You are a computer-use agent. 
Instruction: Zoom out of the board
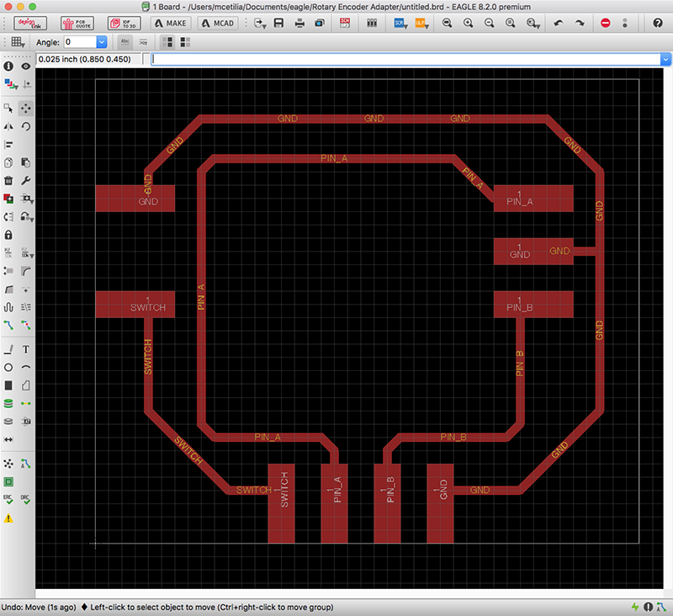[x=489, y=24]
